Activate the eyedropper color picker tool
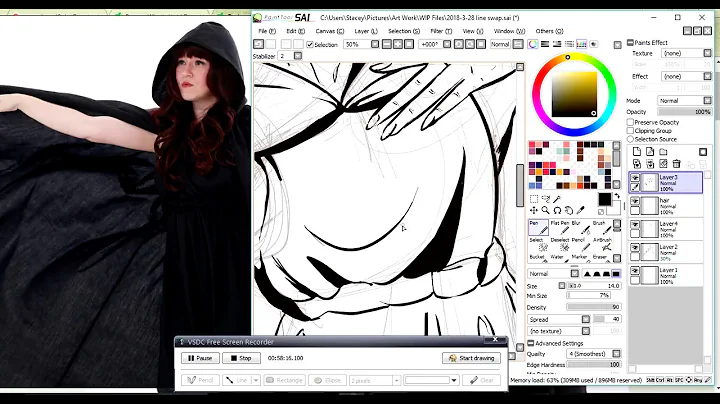The width and height of the screenshot is (720, 404). pyautogui.click(x=580, y=210)
